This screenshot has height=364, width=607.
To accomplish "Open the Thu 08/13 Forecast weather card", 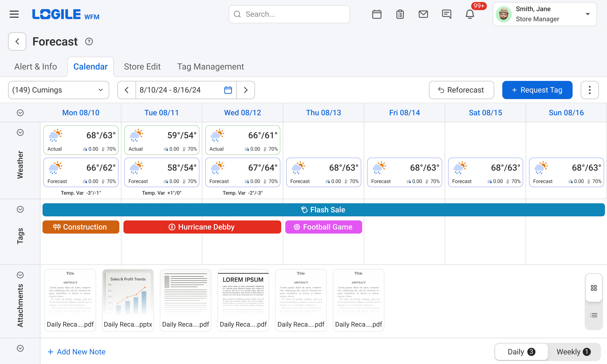I will (324, 172).
